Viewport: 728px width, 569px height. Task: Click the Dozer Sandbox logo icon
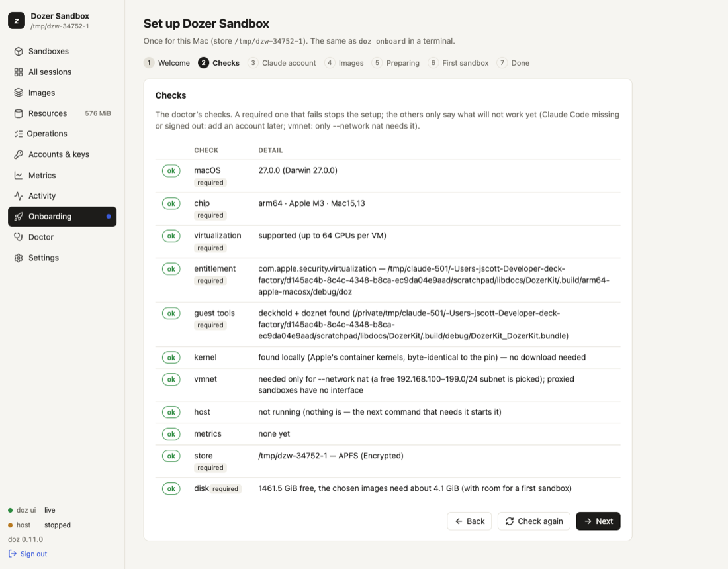(x=17, y=21)
